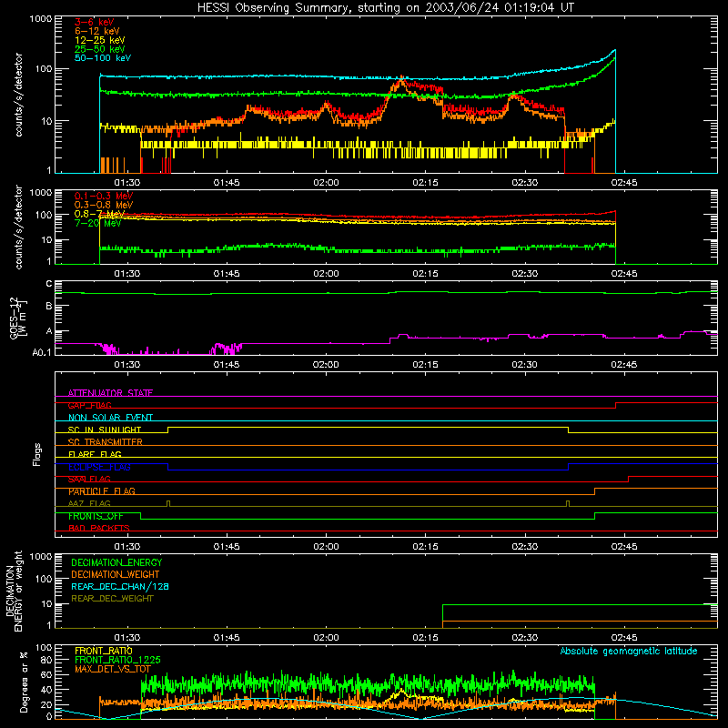Select the GAP_FLAG label
Screen dimensions: 728x728
[89, 405]
